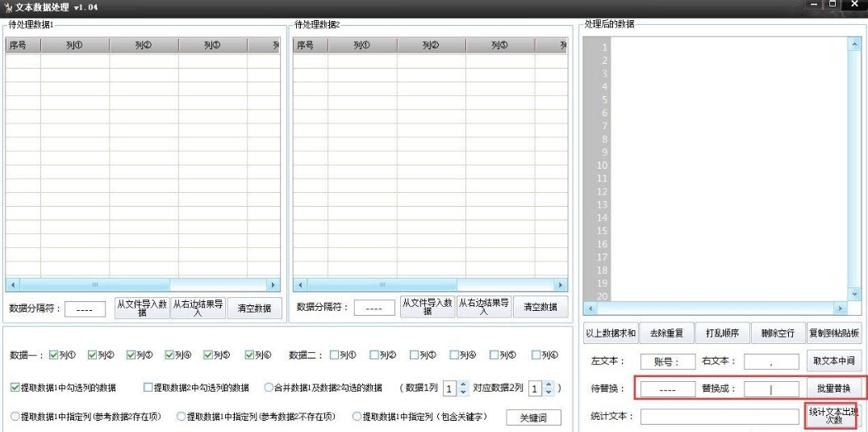The height and width of the screenshot is (432, 868).
Task: Click the 删除空行 button
Action: [x=778, y=333]
